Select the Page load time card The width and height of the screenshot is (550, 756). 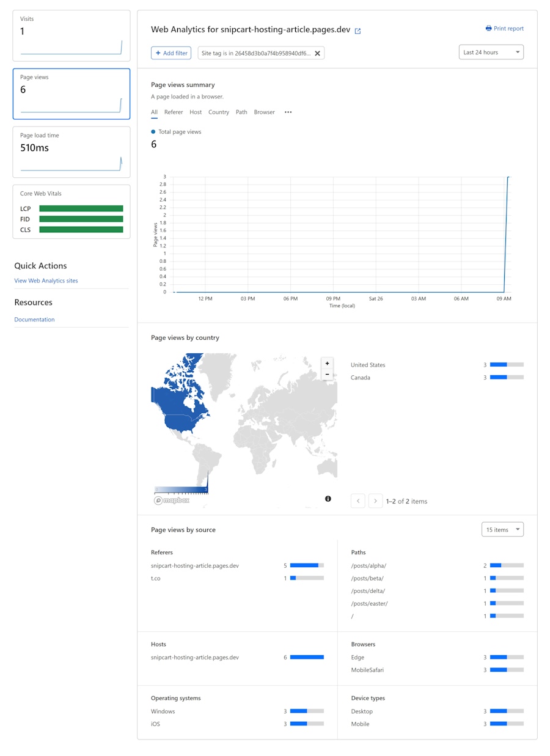71,152
